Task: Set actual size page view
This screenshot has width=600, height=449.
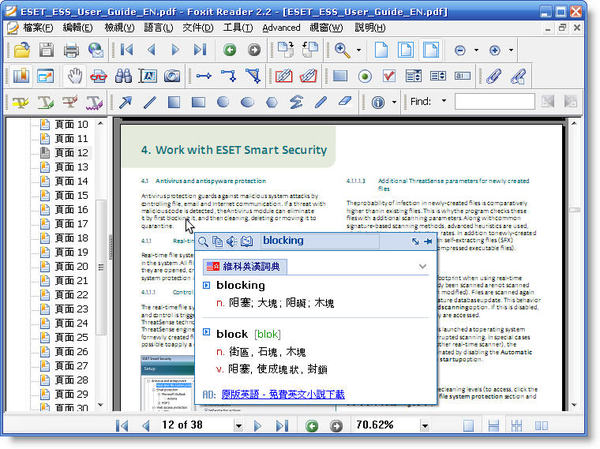Action: (381, 50)
